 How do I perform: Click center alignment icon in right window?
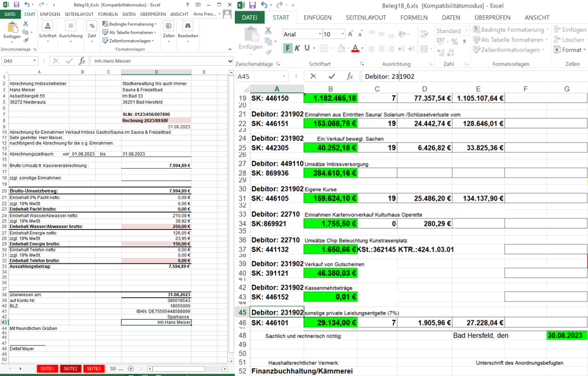[x=382, y=49]
